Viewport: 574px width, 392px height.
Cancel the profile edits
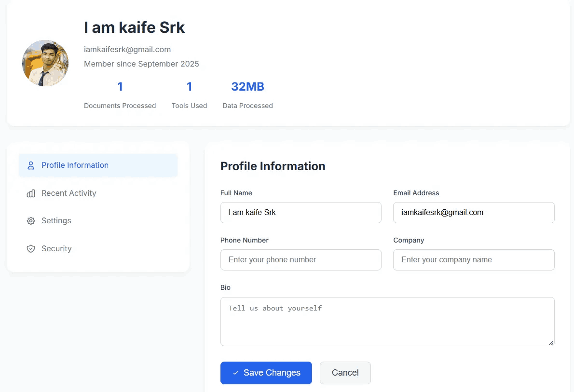(x=345, y=373)
